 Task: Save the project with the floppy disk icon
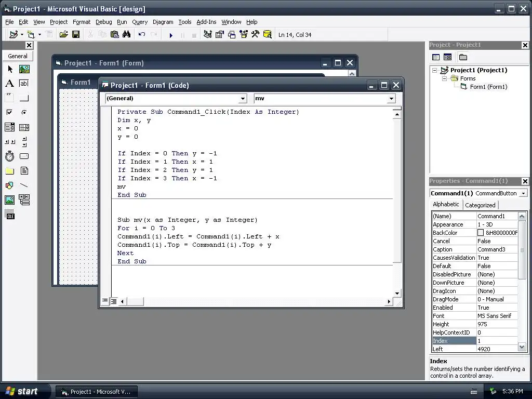click(76, 35)
